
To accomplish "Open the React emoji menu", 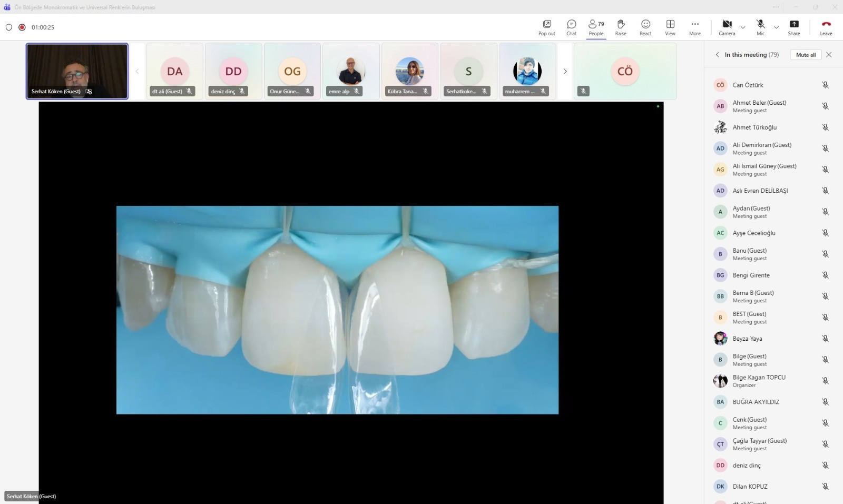I will [x=645, y=27].
